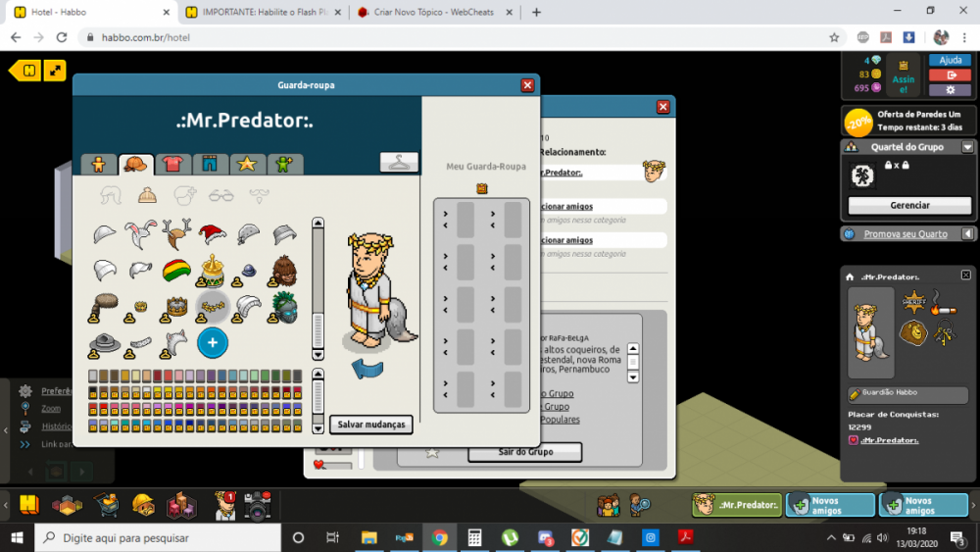The image size is (980, 552).
Task: Choose the brown gorilla mask
Action: click(284, 271)
